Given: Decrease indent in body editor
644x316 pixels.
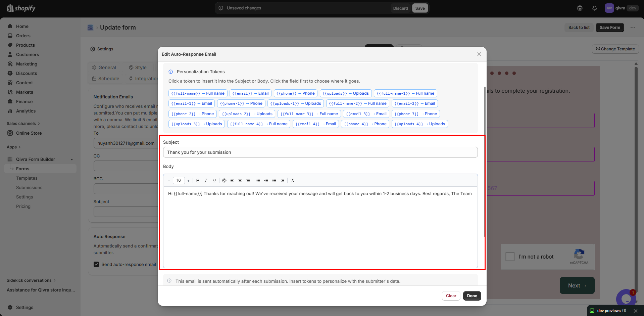Looking at the screenshot, I should point(266,181).
